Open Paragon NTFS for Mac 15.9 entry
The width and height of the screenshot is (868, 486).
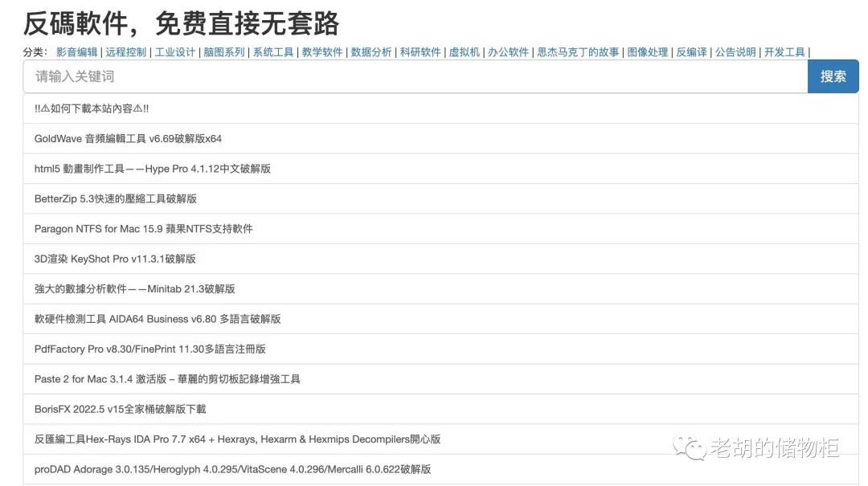(x=440, y=229)
